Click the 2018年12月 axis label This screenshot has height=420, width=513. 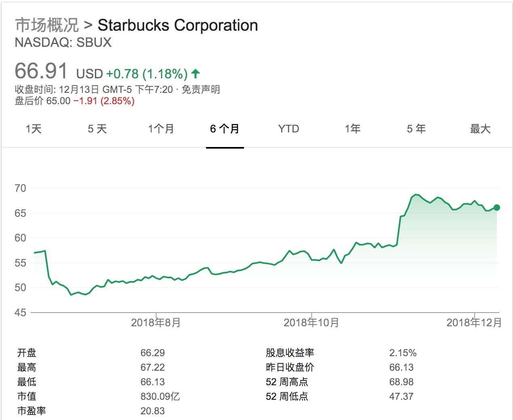(474, 323)
